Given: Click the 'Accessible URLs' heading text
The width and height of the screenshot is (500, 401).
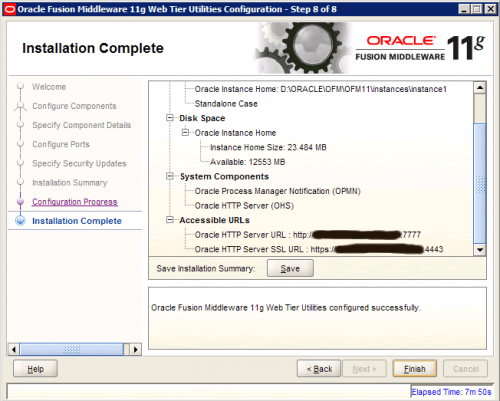Looking at the screenshot, I should click(214, 220).
